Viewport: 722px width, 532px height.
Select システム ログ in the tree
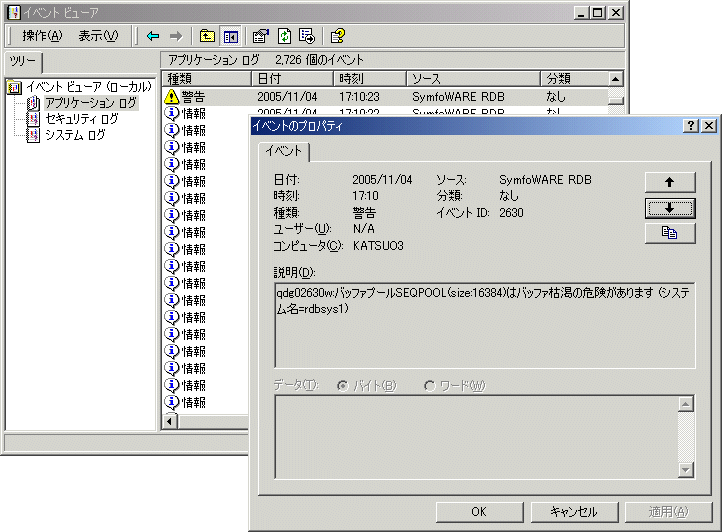point(75,135)
